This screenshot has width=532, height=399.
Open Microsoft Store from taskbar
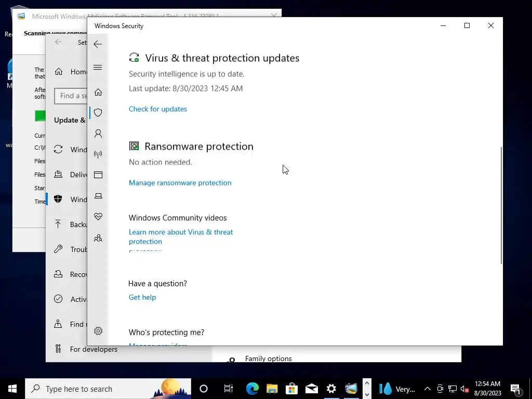click(291, 389)
